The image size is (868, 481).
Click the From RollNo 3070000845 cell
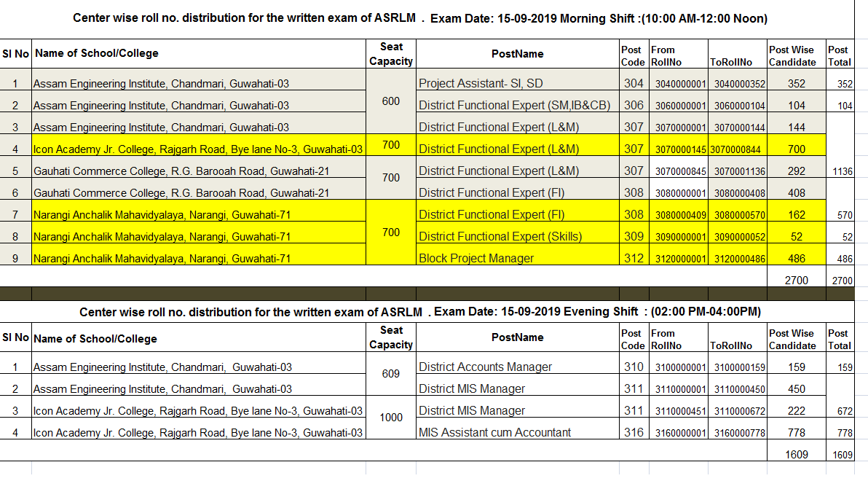pyautogui.click(x=678, y=167)
